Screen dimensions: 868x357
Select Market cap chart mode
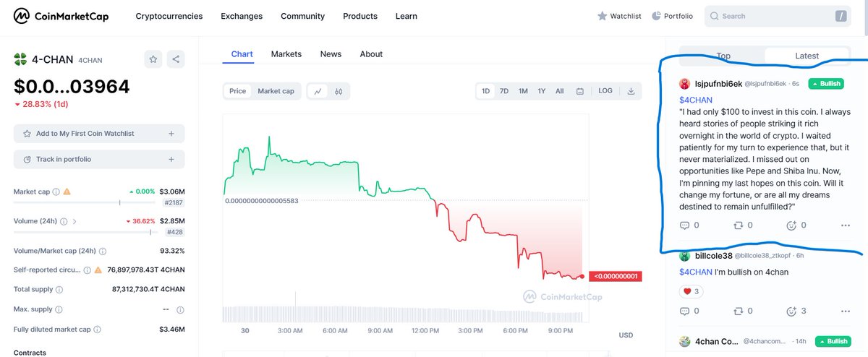click(x=276, y=91)
